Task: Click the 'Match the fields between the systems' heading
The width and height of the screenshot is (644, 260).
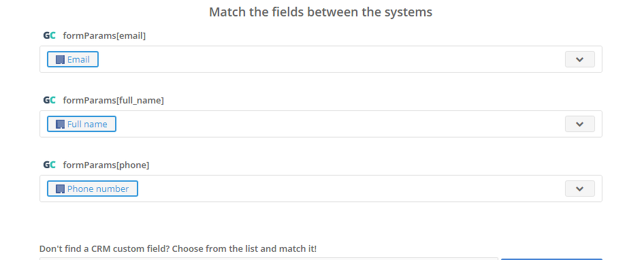Action: (x=321, y=12)
